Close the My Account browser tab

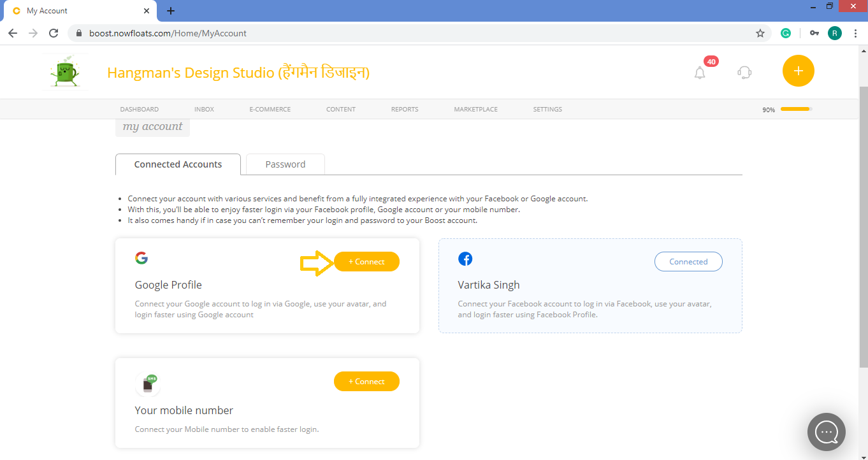pyautogui.click(x=147, y=11)
